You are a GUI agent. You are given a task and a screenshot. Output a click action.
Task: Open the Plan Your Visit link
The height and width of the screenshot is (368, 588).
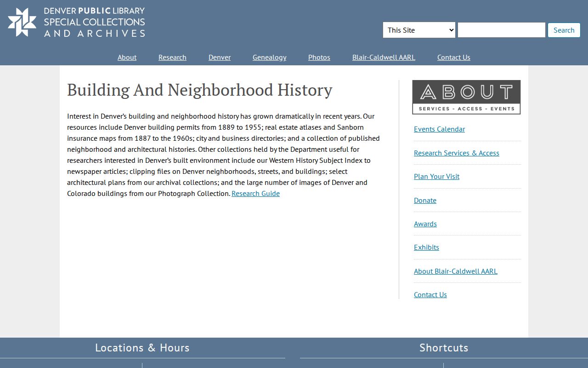pyautogui.click(x=436, y=176)
